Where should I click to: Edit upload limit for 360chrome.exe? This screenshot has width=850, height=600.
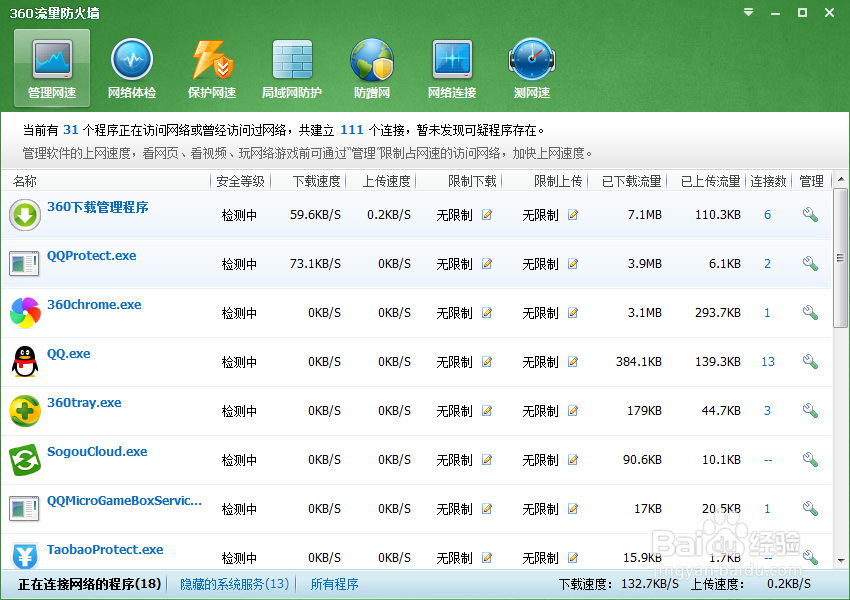[x=572, y=313]
